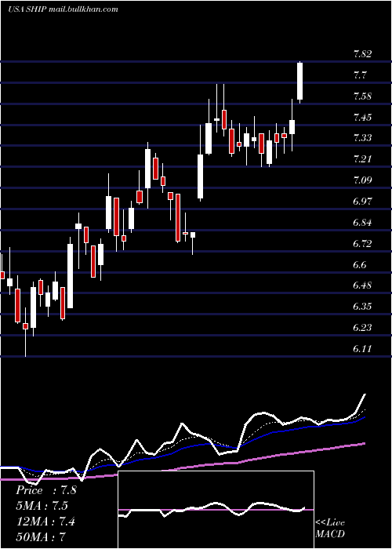Click the 50MA : 7 readout
The image size is (392, 549).
tap(41, 536)
